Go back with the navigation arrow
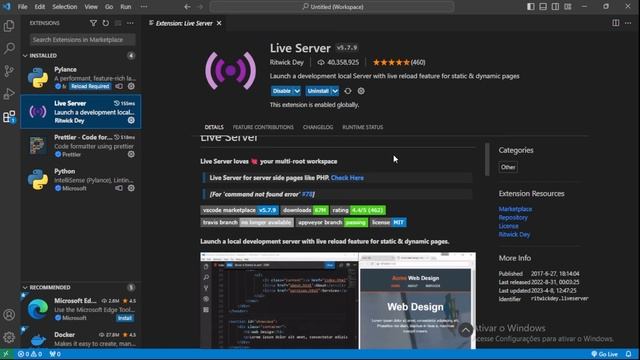 187,7
